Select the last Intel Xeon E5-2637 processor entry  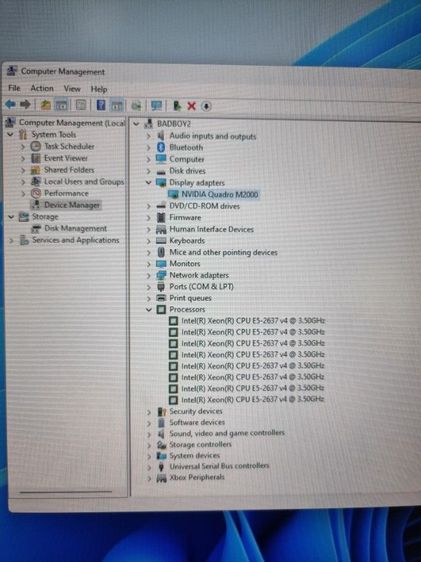[x=252, y=399]
